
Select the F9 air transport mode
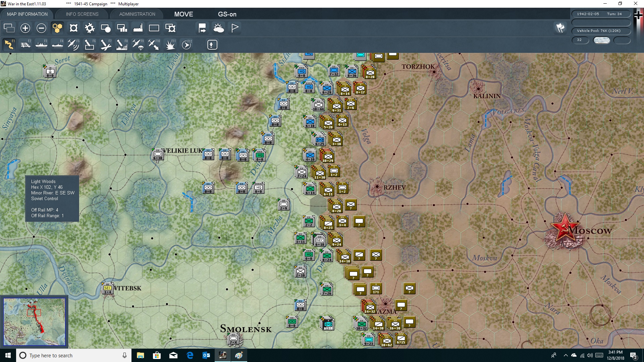[x=138, y=45]
